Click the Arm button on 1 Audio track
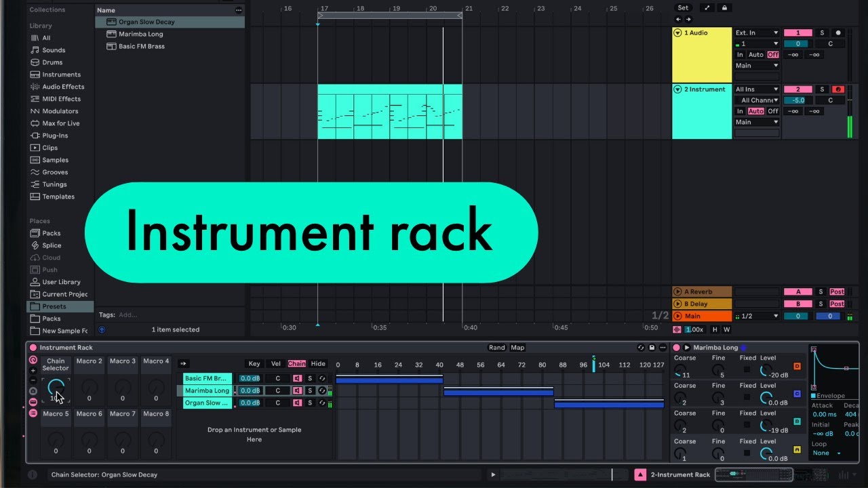 [x=838, y=33]
